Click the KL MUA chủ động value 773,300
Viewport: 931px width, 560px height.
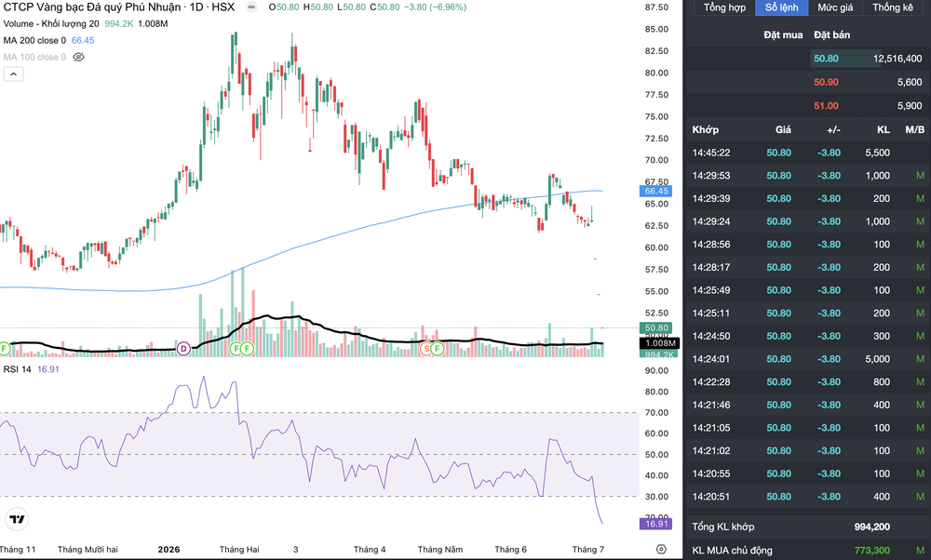click(x=871, y=551)
